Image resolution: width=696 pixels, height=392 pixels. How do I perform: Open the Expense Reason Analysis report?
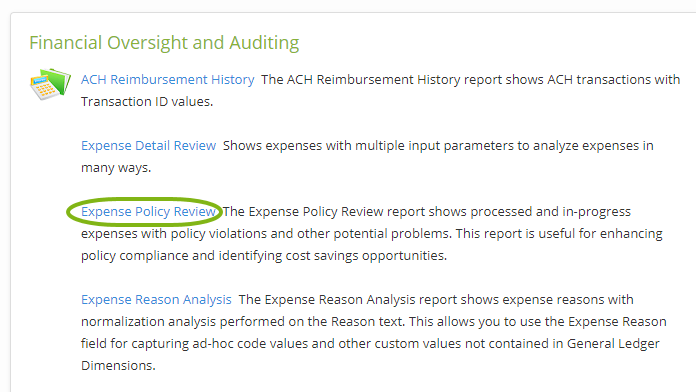[x=156, y=300]
